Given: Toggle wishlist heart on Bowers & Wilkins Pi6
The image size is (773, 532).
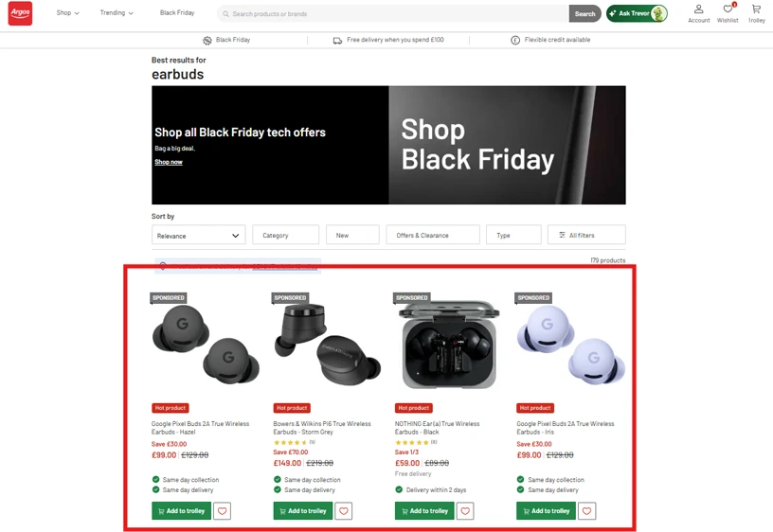Looking at the screenshot, I should click(x=344, y=511).
